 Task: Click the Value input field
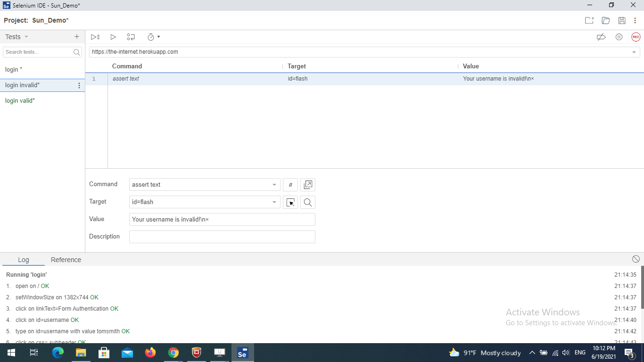222,219
